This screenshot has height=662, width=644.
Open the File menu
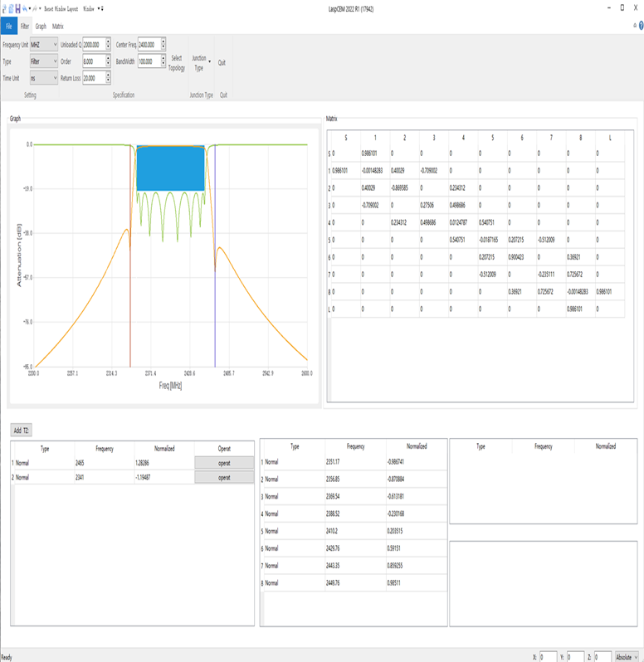coord(8,27)
